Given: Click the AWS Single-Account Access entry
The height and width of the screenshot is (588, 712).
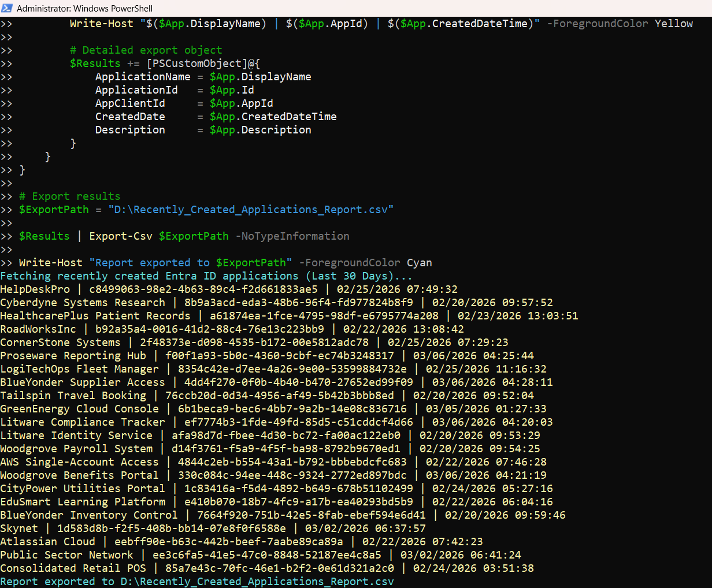Looking at the screenshot, I should [79, 462].
